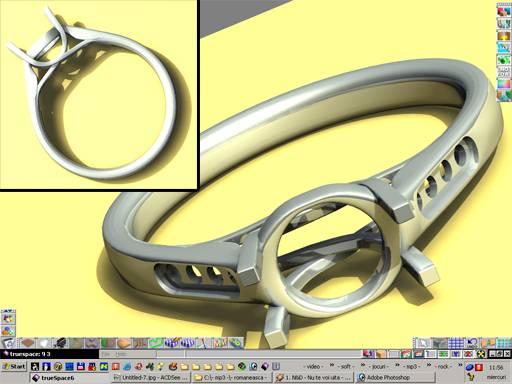Toggle the blue grid icon in bottom-right toolbar
The width and height of the screenshot is (512, 384).
(x=456, y=343)
